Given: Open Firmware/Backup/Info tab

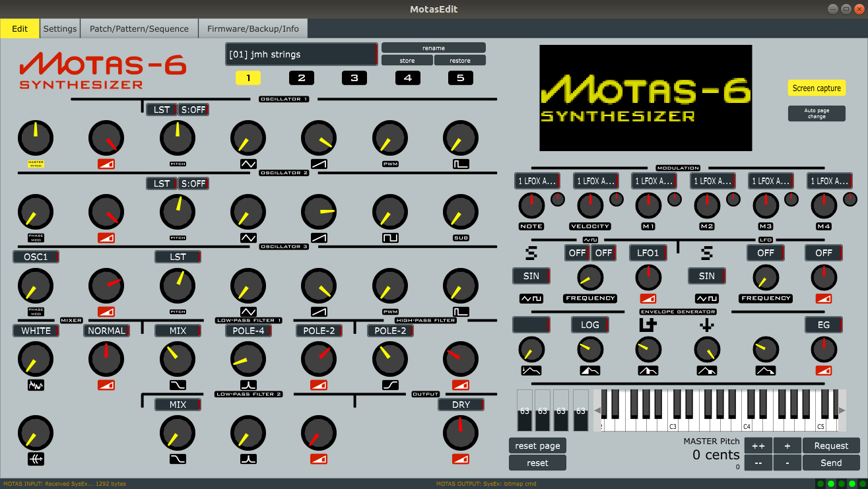Looking at the screenshot, I should (x=253, y=28).
